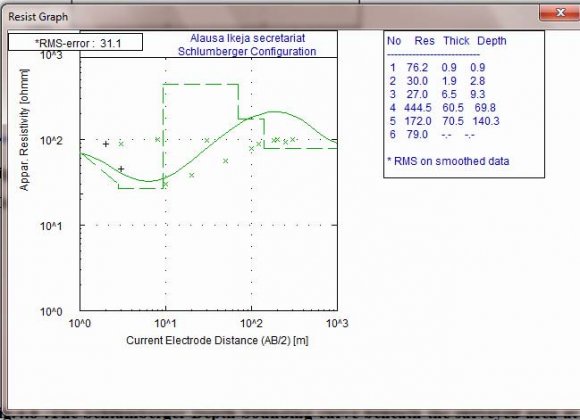Image resolution: width=580 pixels, height=420 pixels.
Task: Click the 'Alausa Ikeja secretariat' graph title
Action: pyautogui.click(x=247, y=38)
